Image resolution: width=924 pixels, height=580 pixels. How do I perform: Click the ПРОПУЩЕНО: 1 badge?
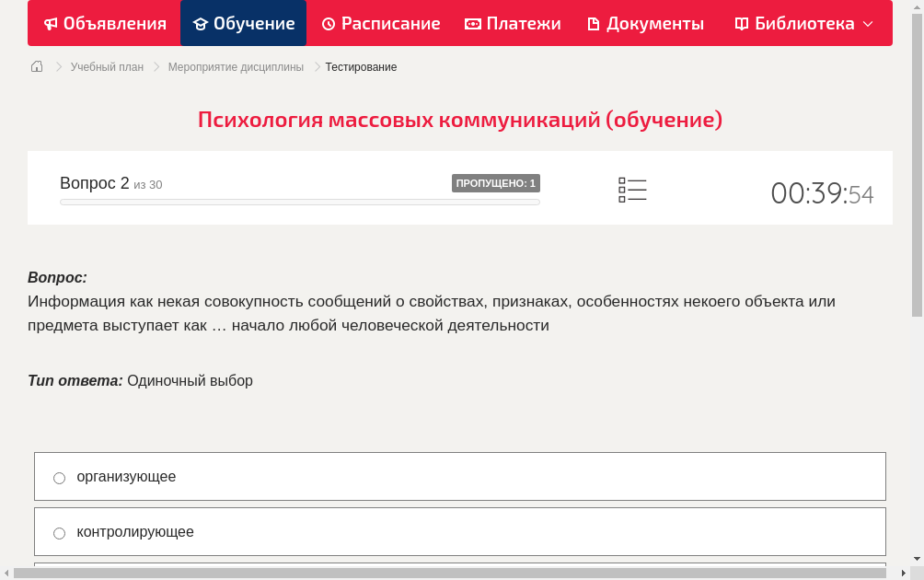point(496,182)
